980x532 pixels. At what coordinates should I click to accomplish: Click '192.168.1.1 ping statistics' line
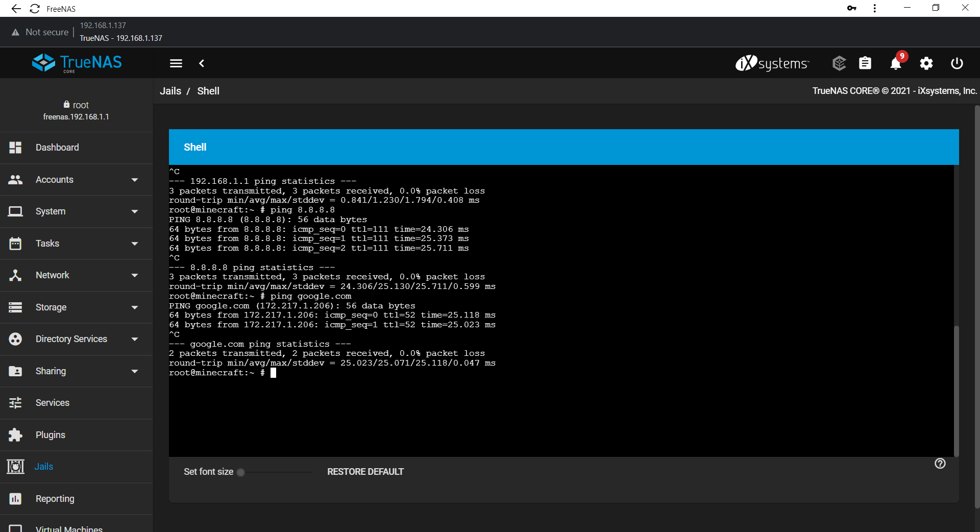click(263, 181)
